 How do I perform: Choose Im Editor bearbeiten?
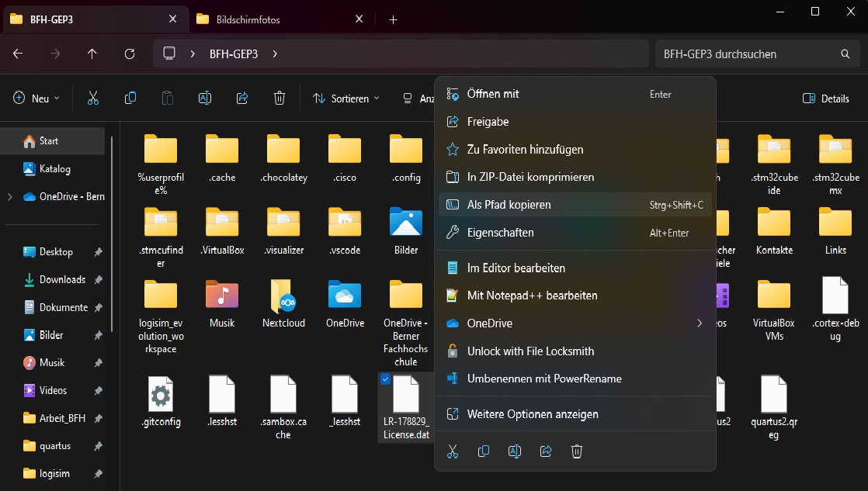click(575, 268)
